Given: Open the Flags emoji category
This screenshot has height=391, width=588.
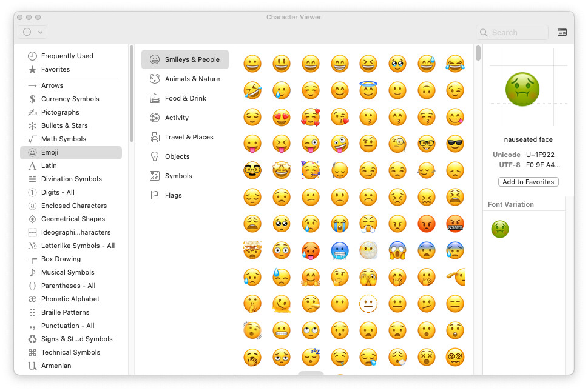Looking at the screenshot, I should [x=173, y=195].
